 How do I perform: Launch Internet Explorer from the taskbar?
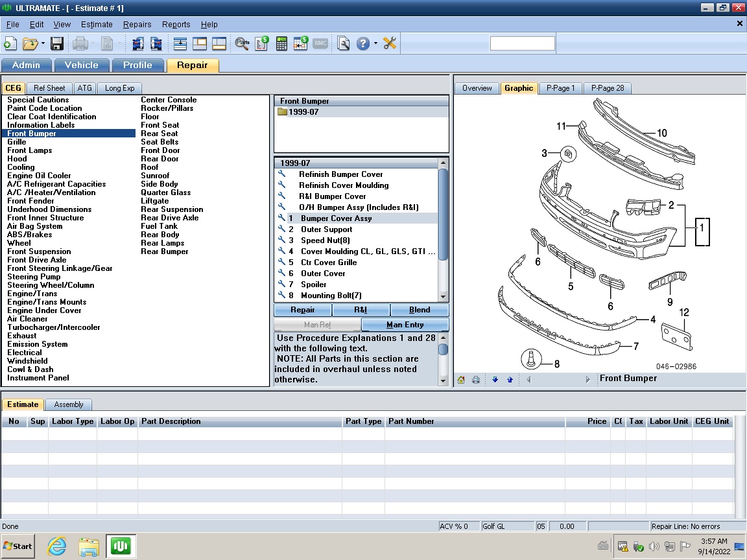(56, 546)
